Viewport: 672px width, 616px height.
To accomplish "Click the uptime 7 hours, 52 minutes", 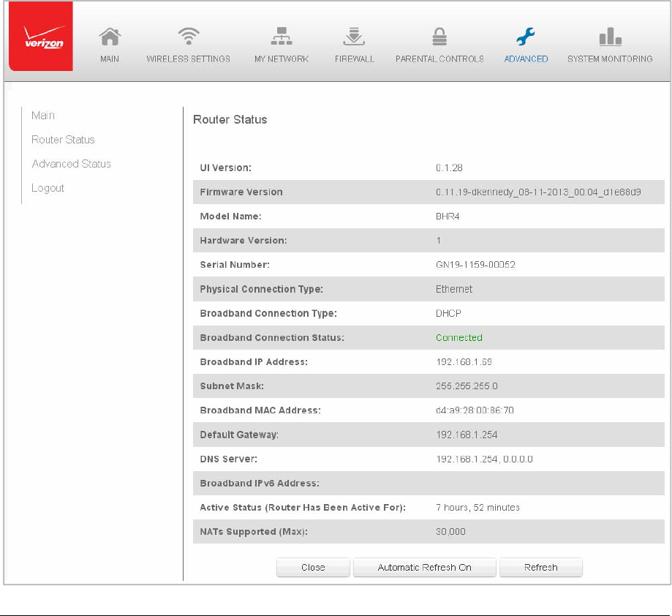I will coord(477,508).
